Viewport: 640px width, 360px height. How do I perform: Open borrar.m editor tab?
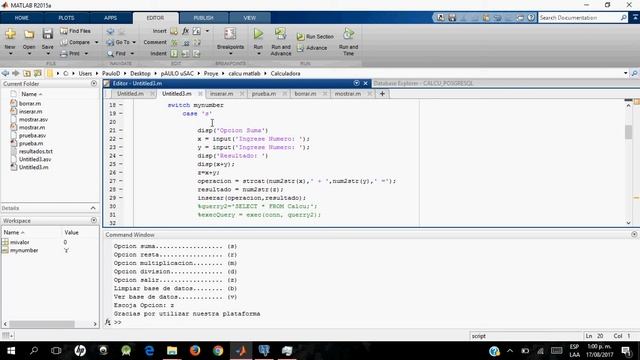coord(305,94)
